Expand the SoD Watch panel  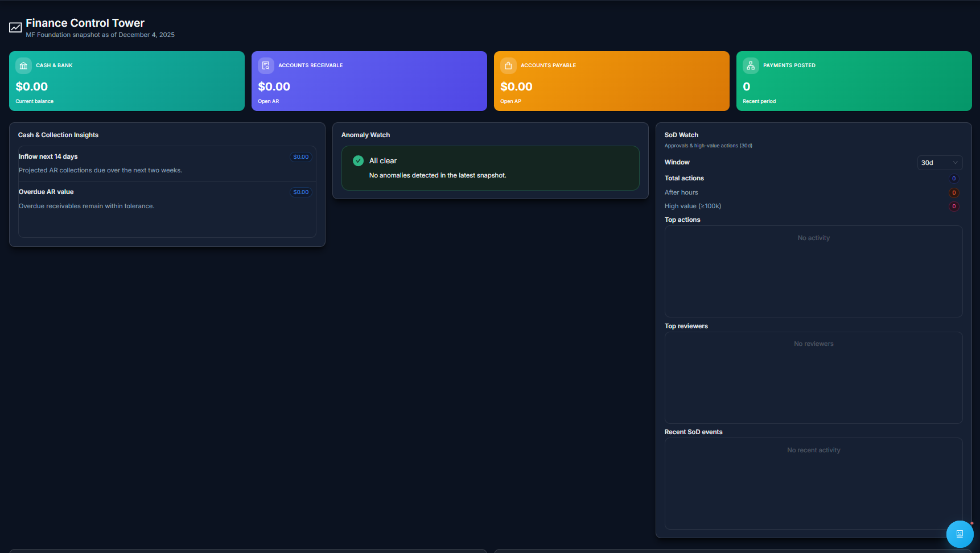681,135
